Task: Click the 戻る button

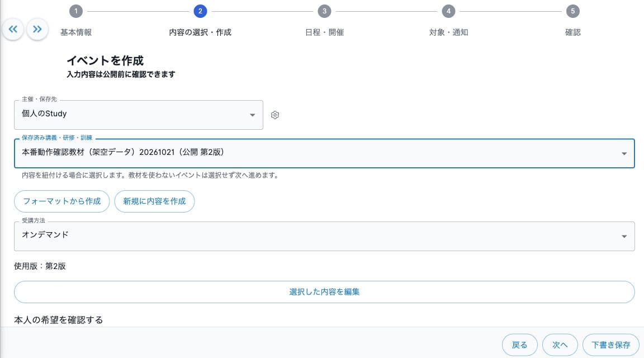Action: [519, 345]
